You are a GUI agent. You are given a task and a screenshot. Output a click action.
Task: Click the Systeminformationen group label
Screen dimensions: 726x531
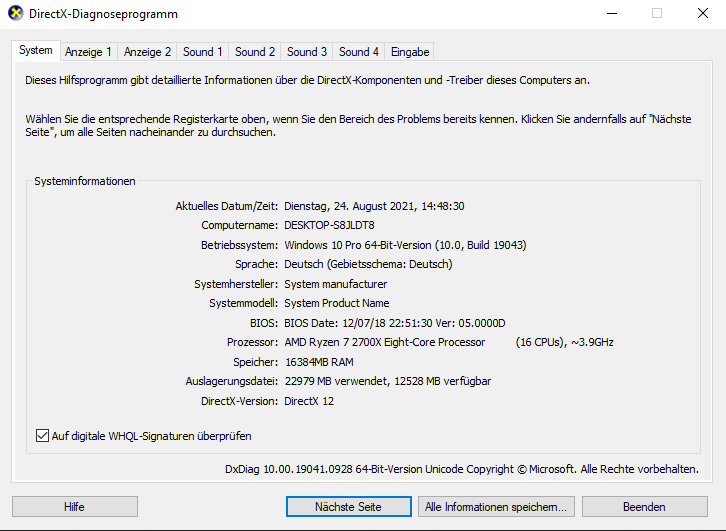[85, 181]
